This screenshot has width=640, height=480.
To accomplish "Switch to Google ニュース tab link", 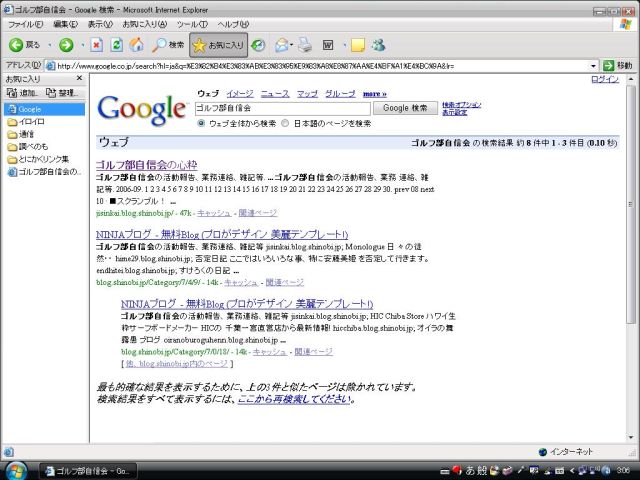I will [x=275, y=94].
